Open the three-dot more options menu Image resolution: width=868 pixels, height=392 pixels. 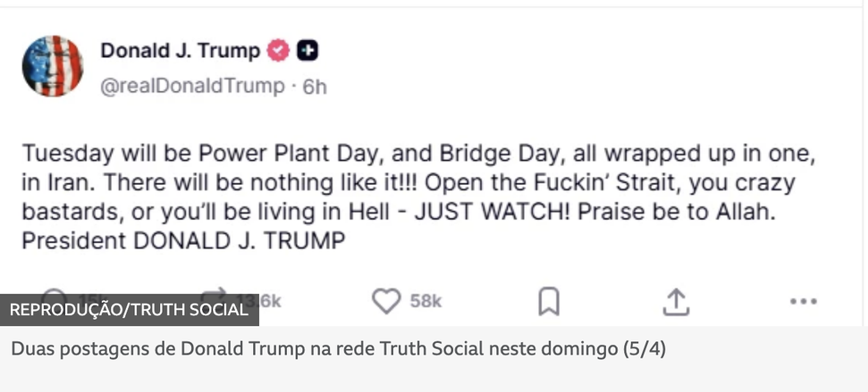point(803,302)
